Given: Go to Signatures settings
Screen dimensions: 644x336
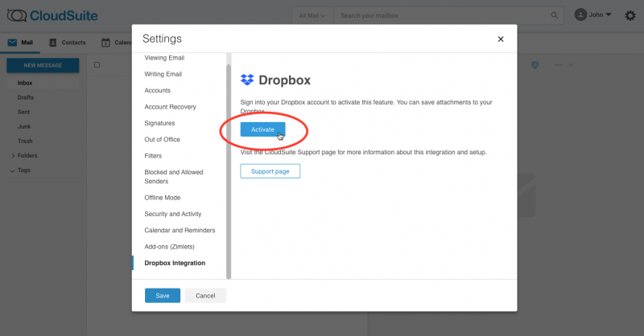Looking at the screenshot, I should tap(159, 123).
